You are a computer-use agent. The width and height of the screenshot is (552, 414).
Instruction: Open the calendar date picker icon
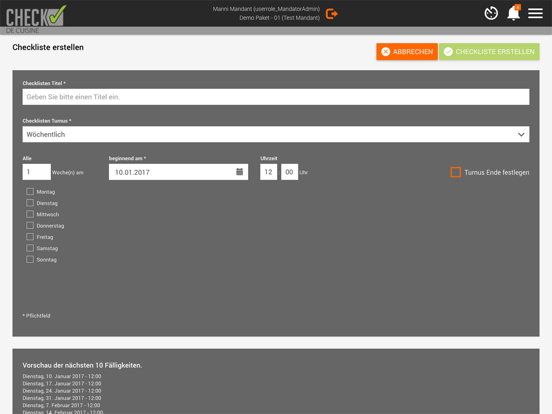pos(239,172)
